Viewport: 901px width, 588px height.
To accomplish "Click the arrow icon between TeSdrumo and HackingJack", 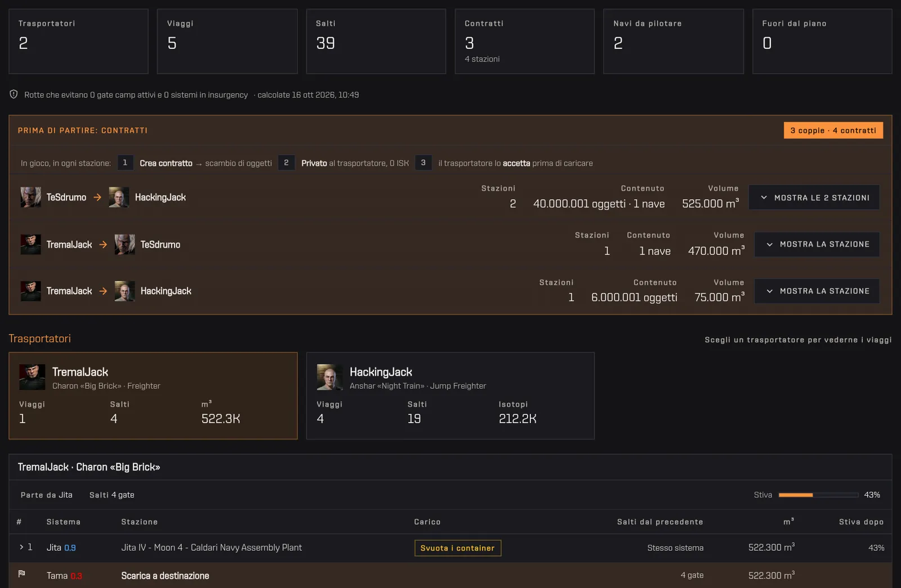I will pyautogui.click(x=97, y=198).
